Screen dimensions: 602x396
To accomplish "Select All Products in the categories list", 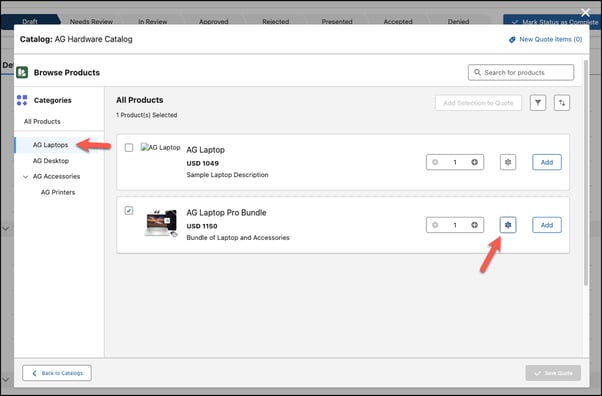I will (x=42, y=121).
